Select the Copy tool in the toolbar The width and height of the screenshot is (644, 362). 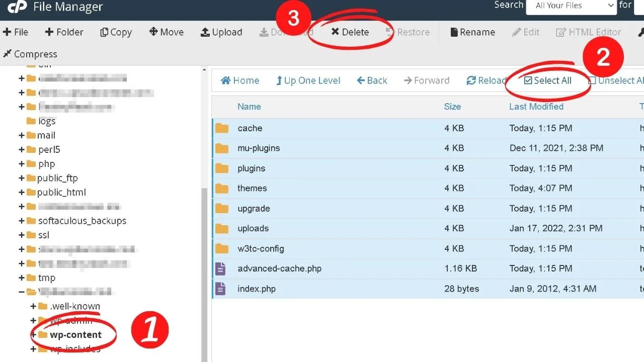[116, 32]
